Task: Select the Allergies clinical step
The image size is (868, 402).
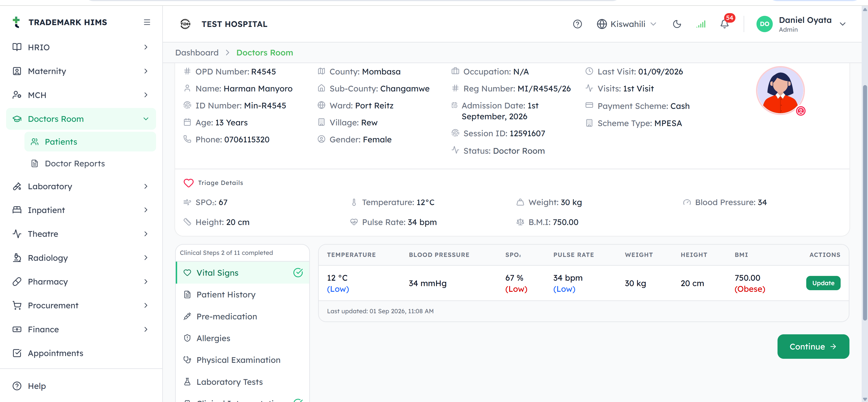Action: [x=243, y=338]
